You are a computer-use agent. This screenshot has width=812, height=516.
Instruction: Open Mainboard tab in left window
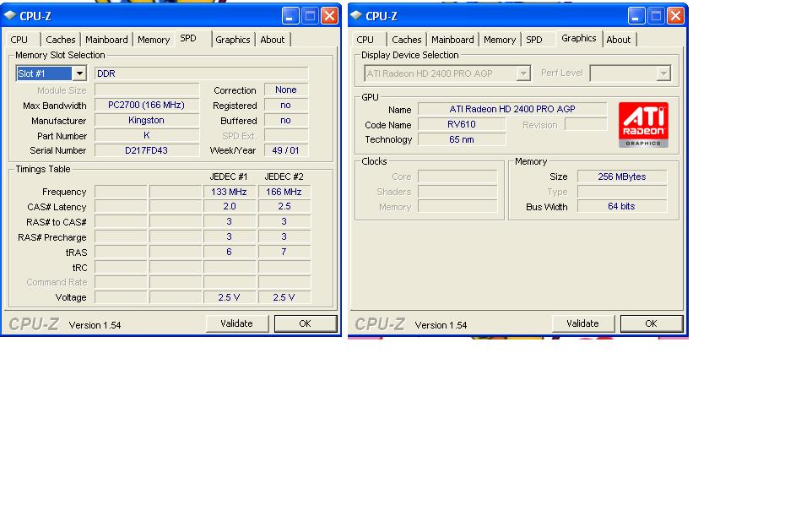pyautogui.click(x=106, y=40)
